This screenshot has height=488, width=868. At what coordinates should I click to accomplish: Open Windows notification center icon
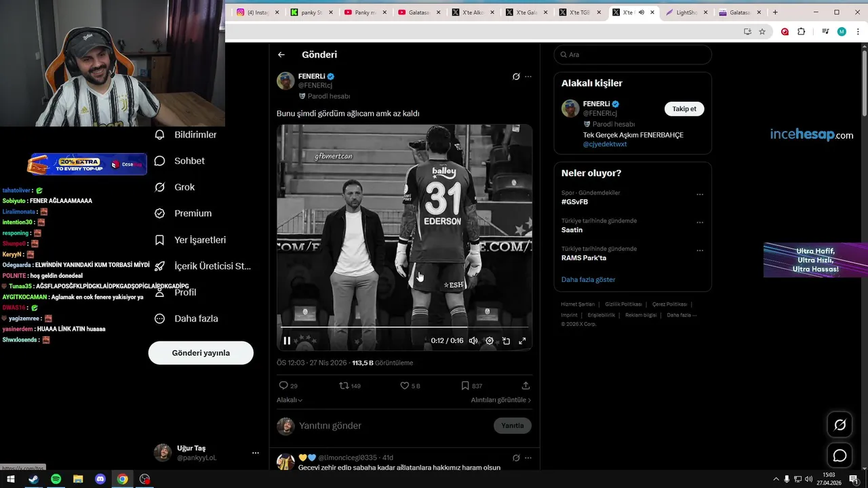[x=853, y=479]
